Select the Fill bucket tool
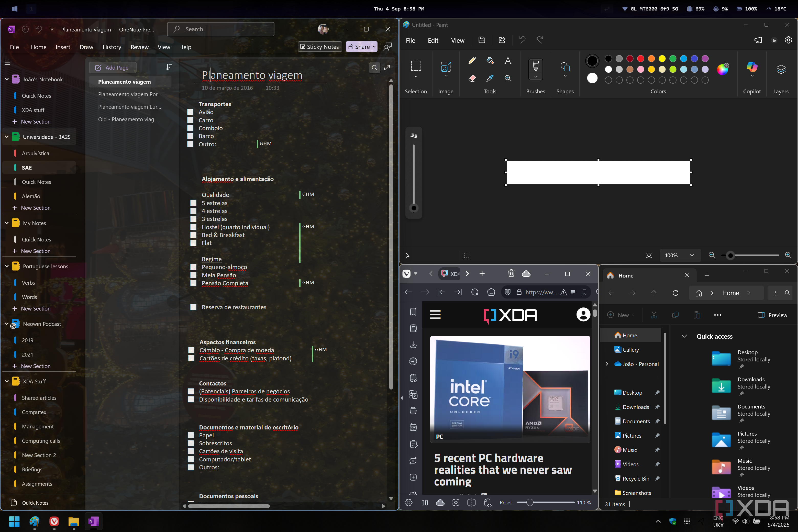798x532 pixels. (x=490, y=60)
